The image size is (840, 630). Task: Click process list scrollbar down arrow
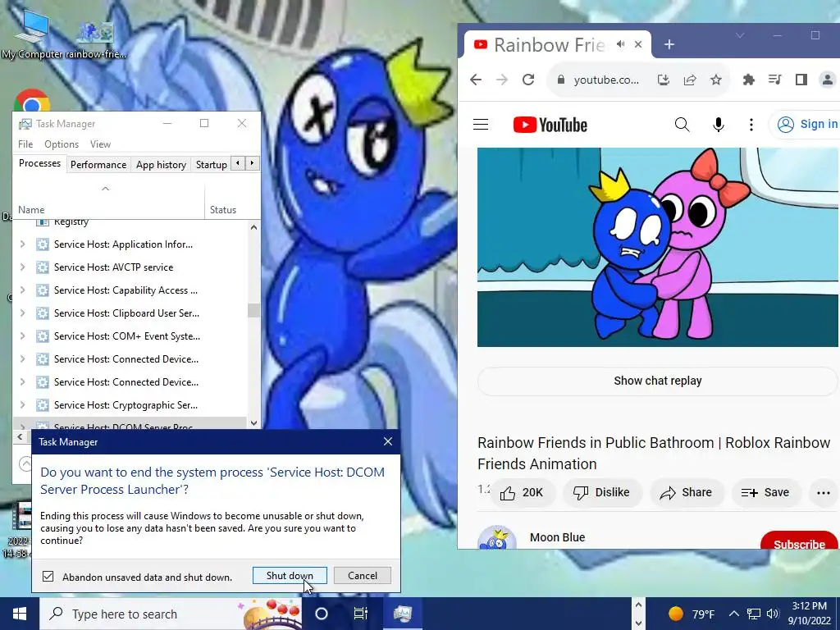tap(254, 422)
